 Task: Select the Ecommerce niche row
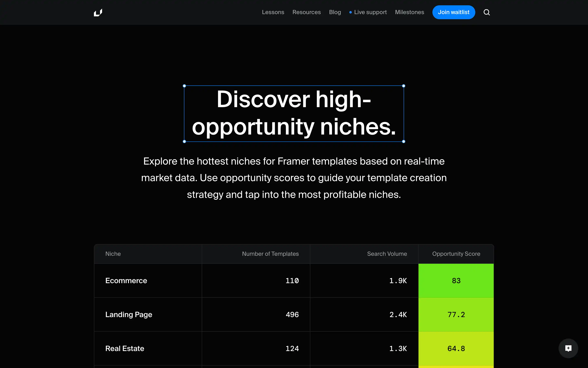294,281
